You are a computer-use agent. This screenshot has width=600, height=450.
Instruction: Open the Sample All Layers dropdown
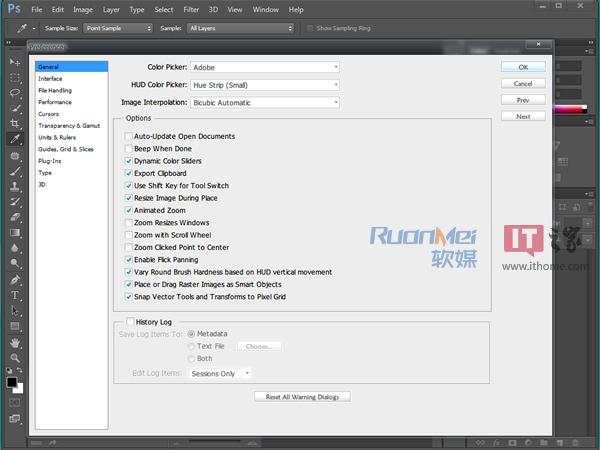click(240, 28)
